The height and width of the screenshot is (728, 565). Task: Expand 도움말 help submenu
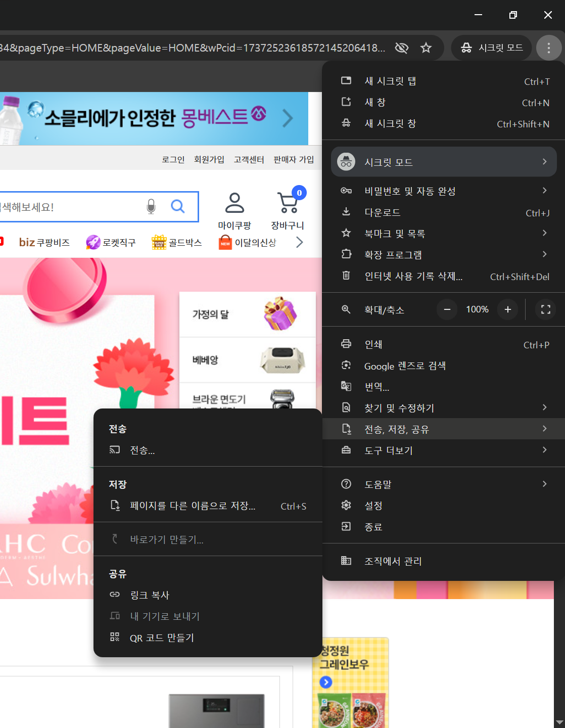pyautogui.click(x=443, y=484)
